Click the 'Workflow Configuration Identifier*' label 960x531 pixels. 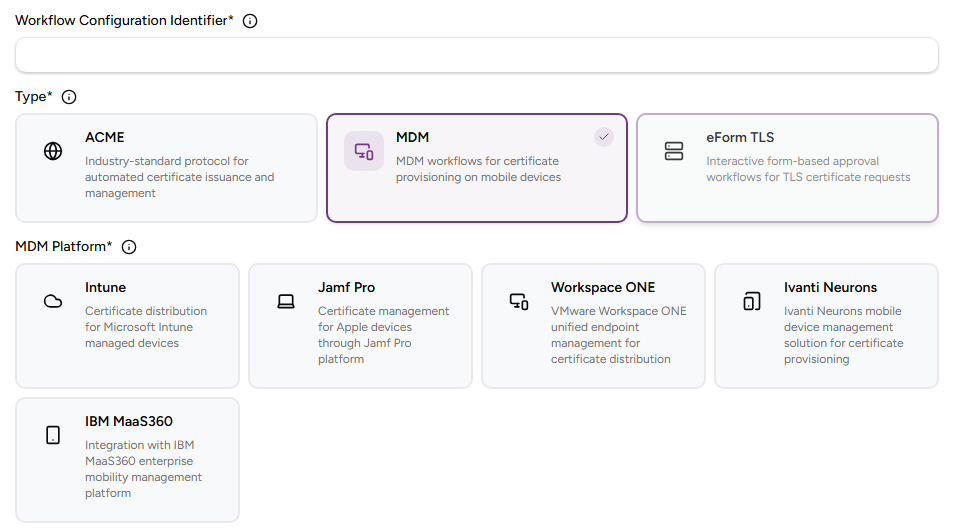tap(124, 20)
